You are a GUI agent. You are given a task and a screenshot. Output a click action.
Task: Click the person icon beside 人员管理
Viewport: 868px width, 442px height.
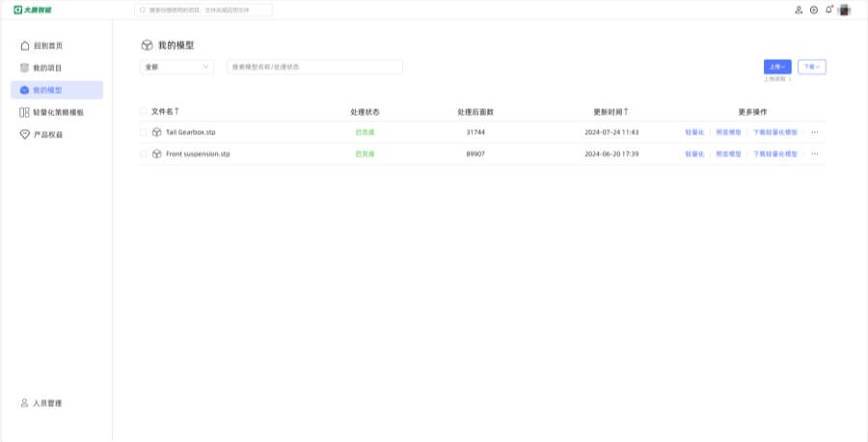coord(24,402)
